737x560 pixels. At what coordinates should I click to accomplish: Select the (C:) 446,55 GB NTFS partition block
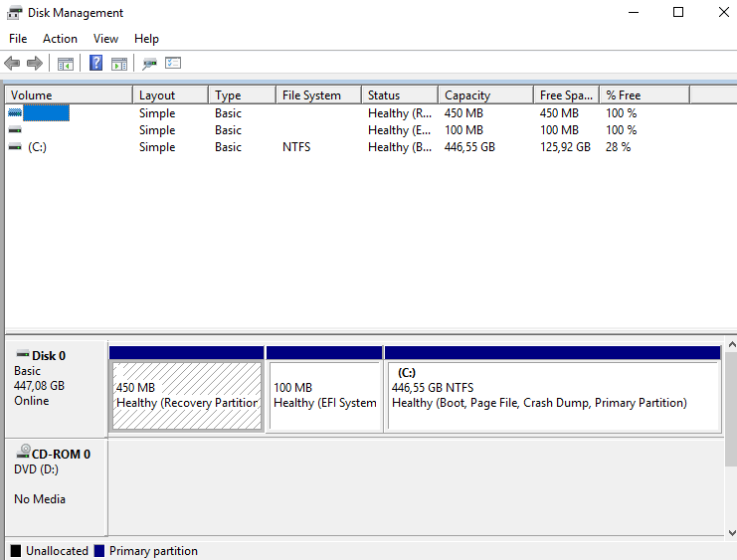[x=554, y=396]
